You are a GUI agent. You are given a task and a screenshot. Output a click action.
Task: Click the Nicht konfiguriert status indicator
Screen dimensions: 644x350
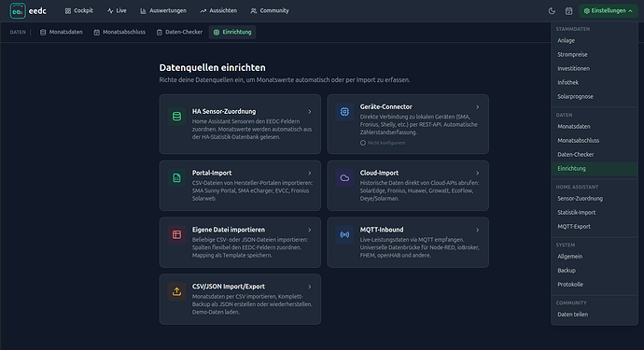pyautogui.click(x=383, y=143)
